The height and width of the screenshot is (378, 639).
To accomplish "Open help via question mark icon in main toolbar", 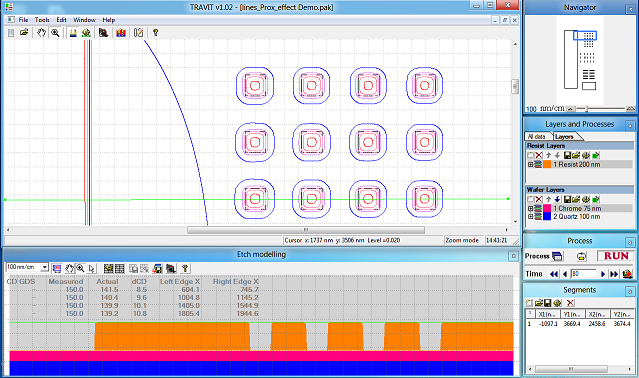I will point(155,33).
